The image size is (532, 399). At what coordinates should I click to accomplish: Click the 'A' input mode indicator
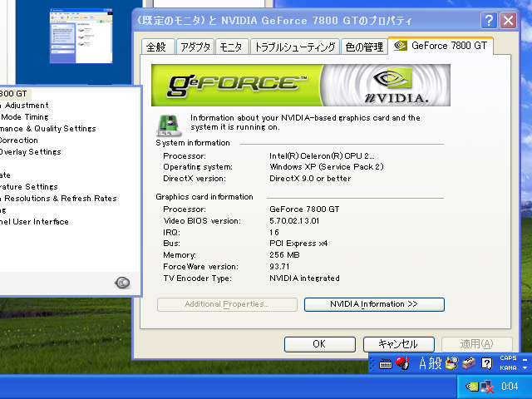coord(422,363)
